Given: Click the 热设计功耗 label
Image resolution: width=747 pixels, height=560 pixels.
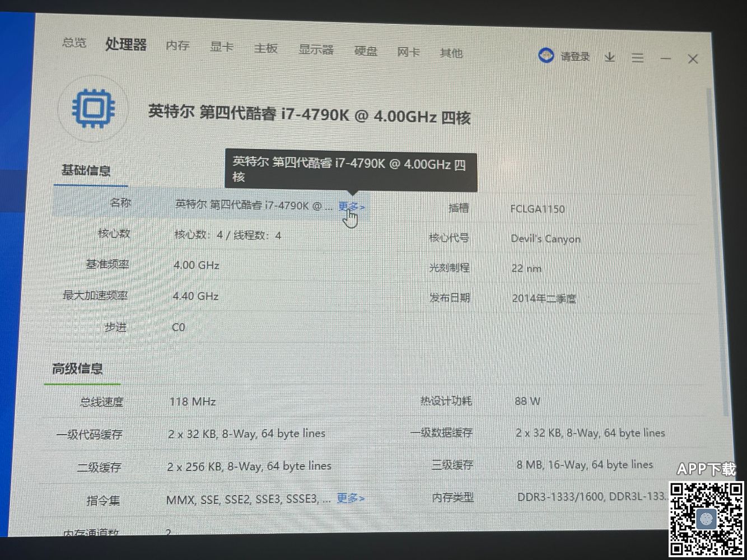Looking at the screenshot, I should (x=446, y=400).
